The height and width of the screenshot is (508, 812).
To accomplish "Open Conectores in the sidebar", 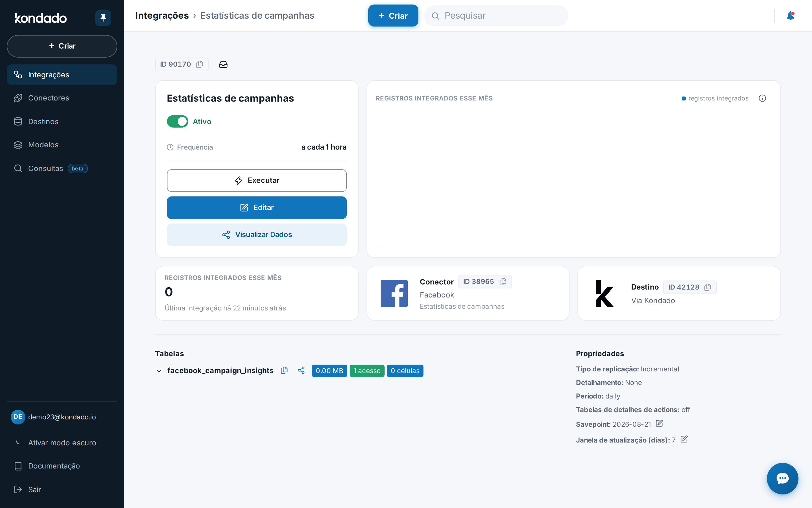I will click(x=62, y=98).
